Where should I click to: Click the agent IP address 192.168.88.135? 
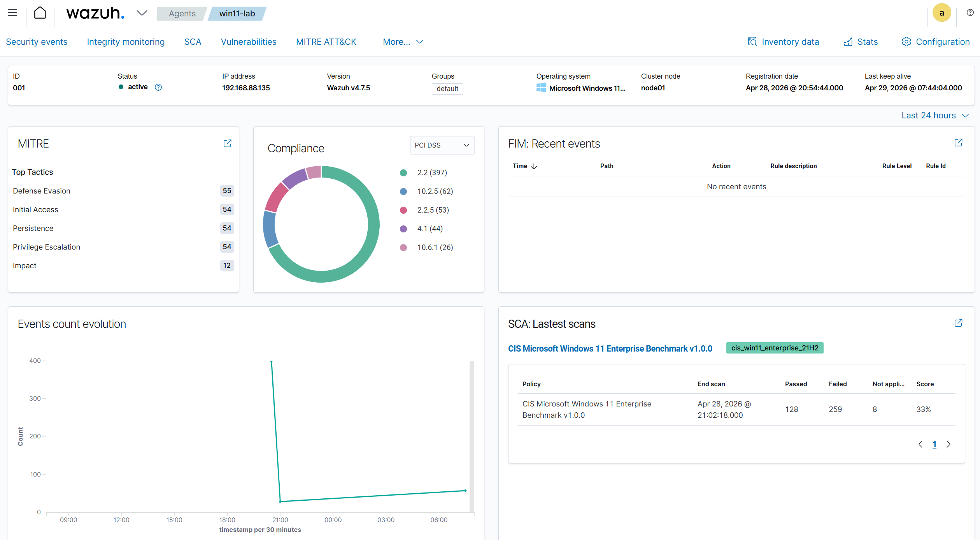pos(246,88)
